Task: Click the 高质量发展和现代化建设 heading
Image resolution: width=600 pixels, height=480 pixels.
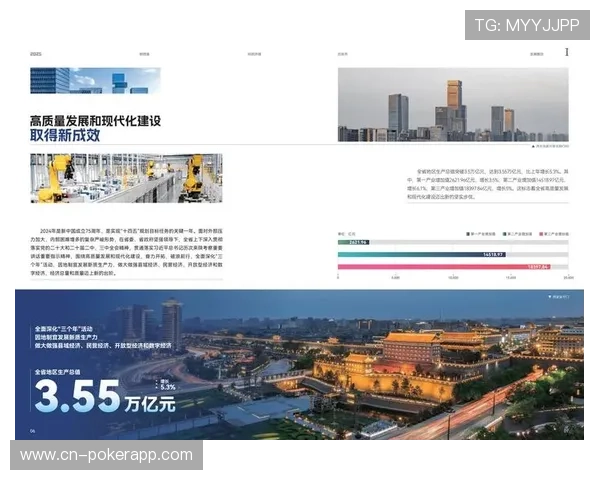Action: pyautogui.click(x=96, y=121)
